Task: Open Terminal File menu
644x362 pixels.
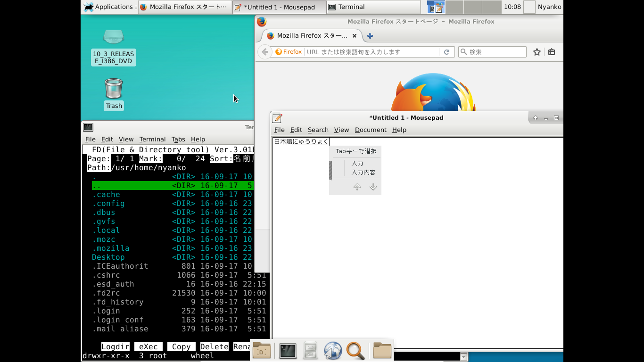Action: (91, 140)
